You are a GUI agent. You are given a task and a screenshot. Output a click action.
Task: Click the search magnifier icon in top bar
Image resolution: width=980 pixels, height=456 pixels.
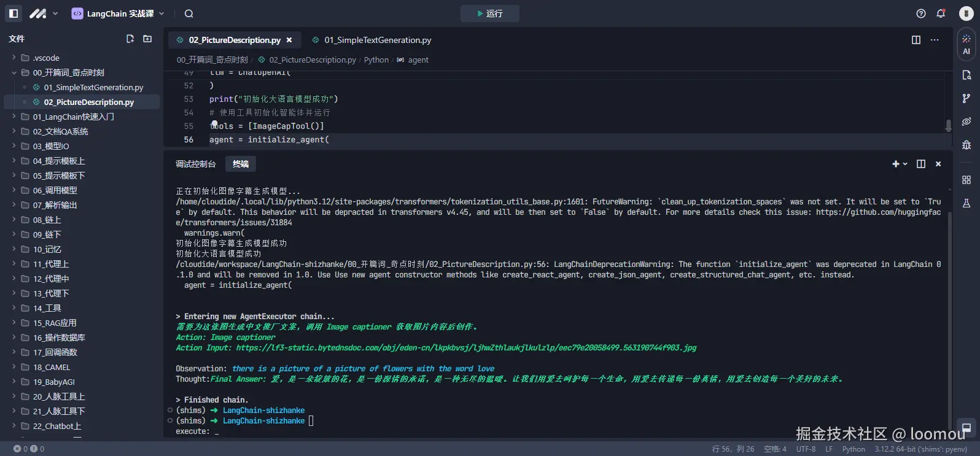click(189, 14)
